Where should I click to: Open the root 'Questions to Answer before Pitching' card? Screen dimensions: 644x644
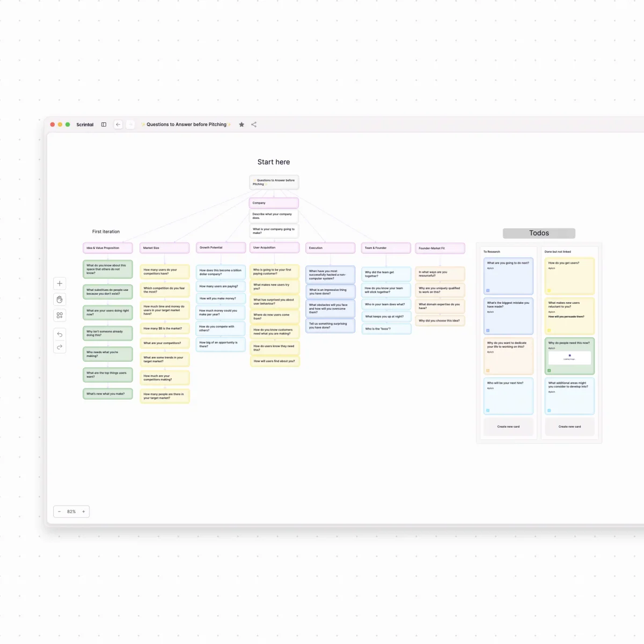point(274,182)
